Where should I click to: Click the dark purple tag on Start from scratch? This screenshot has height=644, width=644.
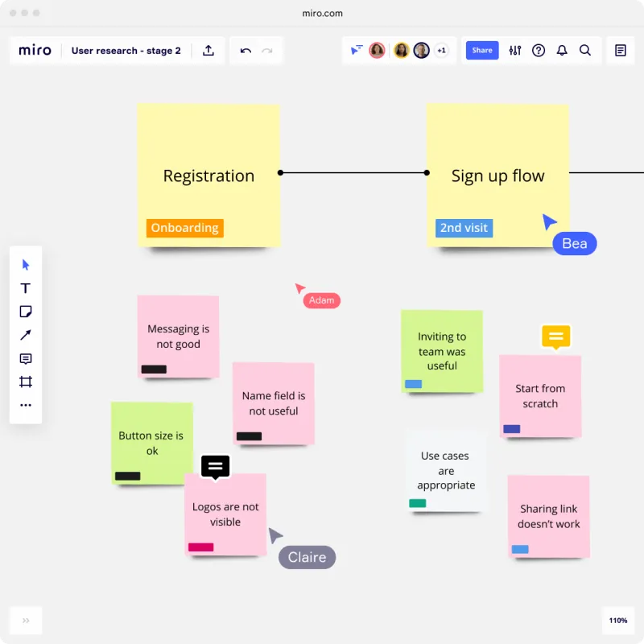512,429
